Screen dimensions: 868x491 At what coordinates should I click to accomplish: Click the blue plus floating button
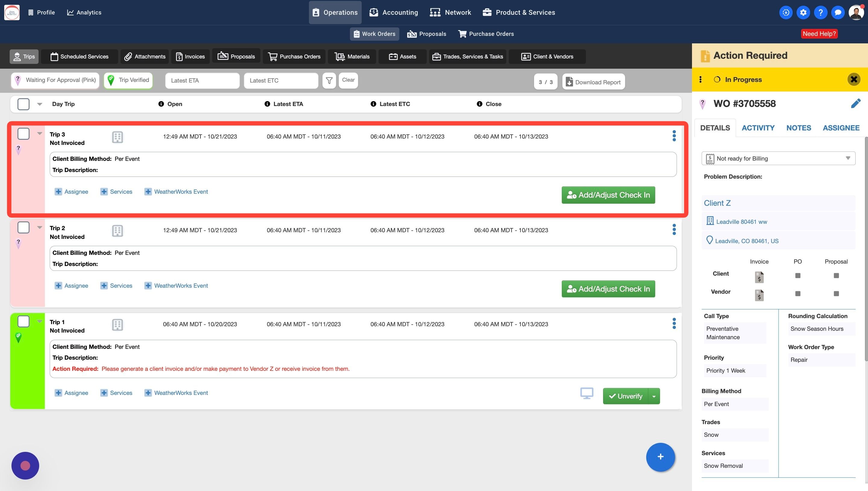660,457
